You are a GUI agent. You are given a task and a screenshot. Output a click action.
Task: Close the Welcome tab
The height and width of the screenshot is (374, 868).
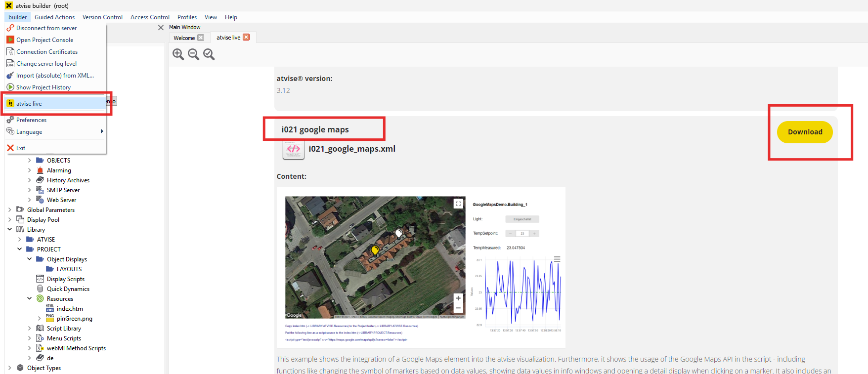201,38
